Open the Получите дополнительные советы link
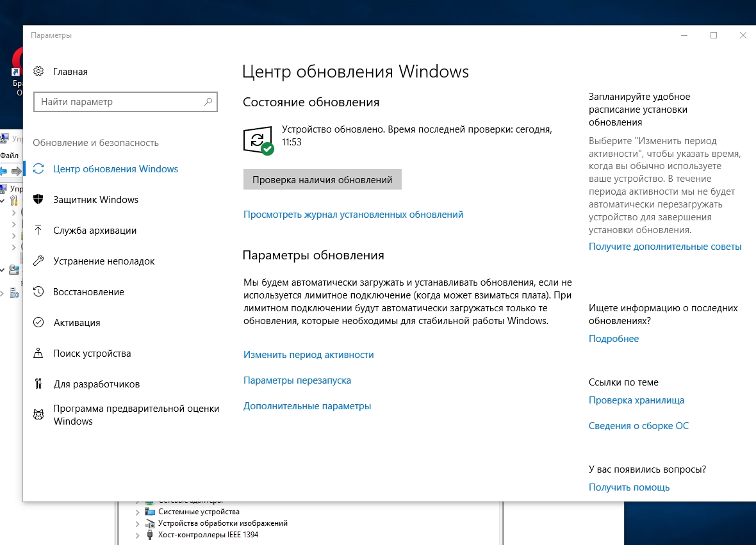The width and height of the screenshot is (756, 545). pyautogui.click(x=665, y=246)
